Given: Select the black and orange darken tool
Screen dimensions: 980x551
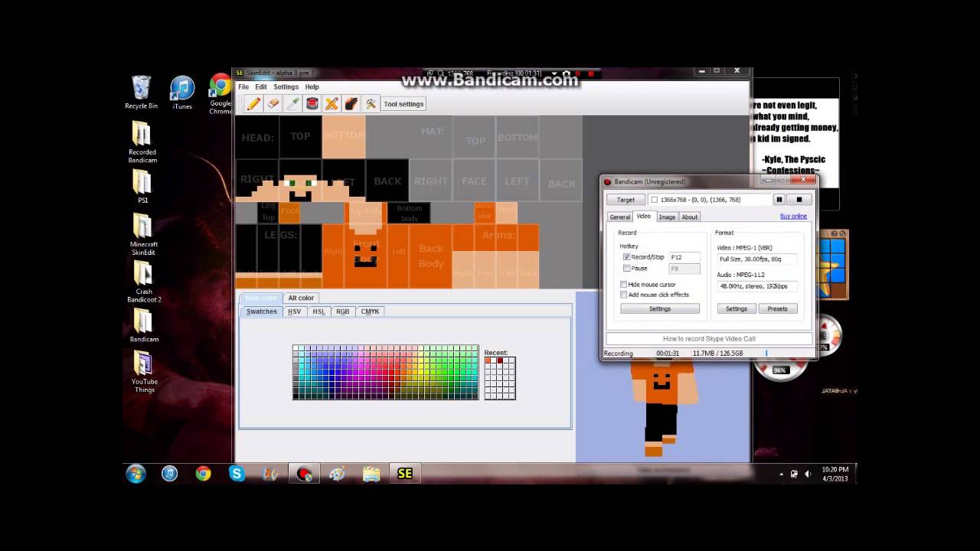Looking at the screenshot, I should (x=351, y=104).
